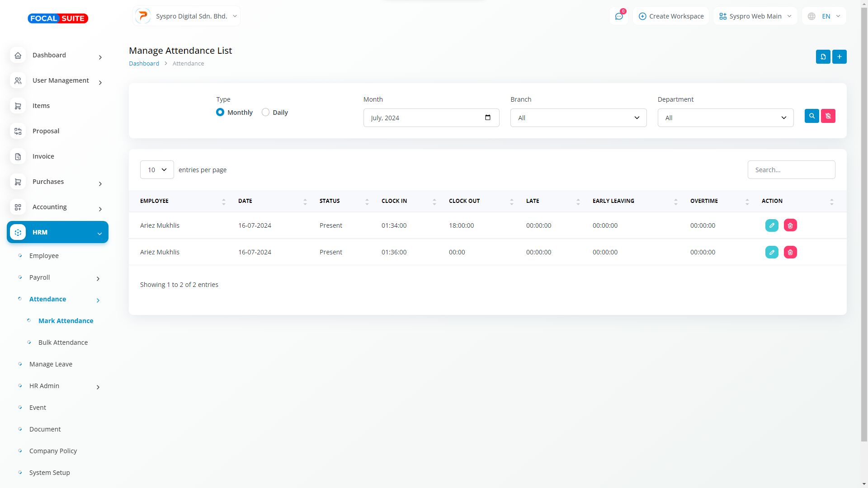The image size is (868, 488).
Task: Open the Syspro Digital Sdn. Bhd. company dropdown
Action: (x=186, y=16)
